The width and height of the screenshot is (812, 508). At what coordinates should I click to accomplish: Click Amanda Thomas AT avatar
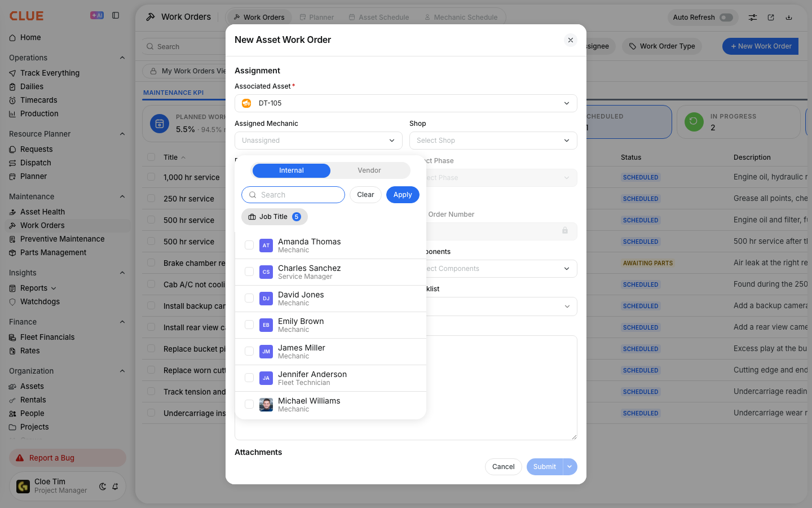(x=266, y=246)
